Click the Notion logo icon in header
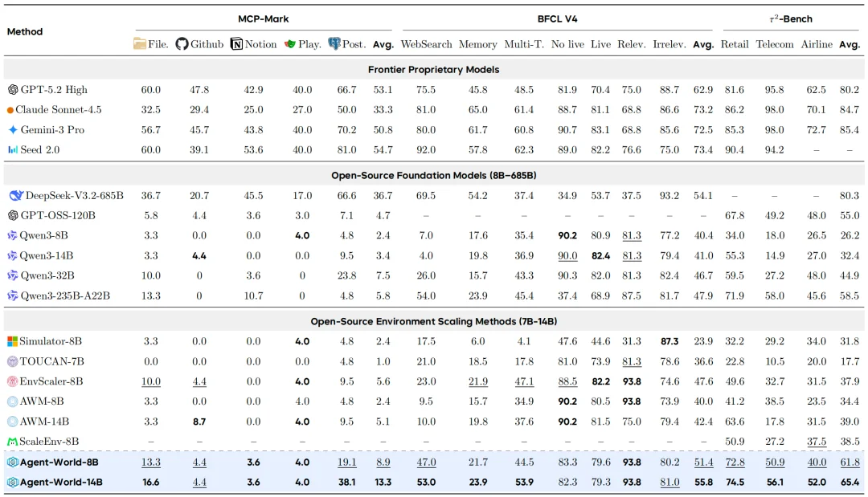The width and height of the screenshot is (868, 497). [236, 44]
